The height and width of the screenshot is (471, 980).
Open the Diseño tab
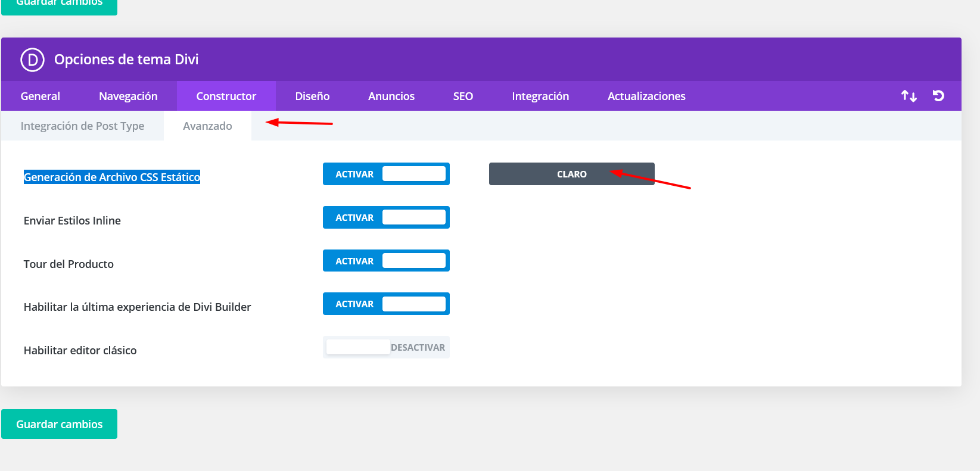pos(312,96)
